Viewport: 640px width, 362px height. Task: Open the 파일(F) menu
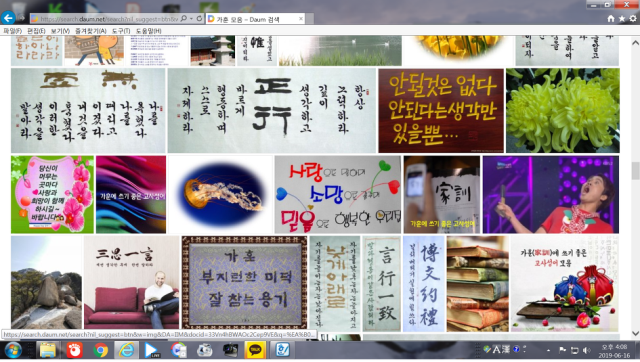click(13, 31)
